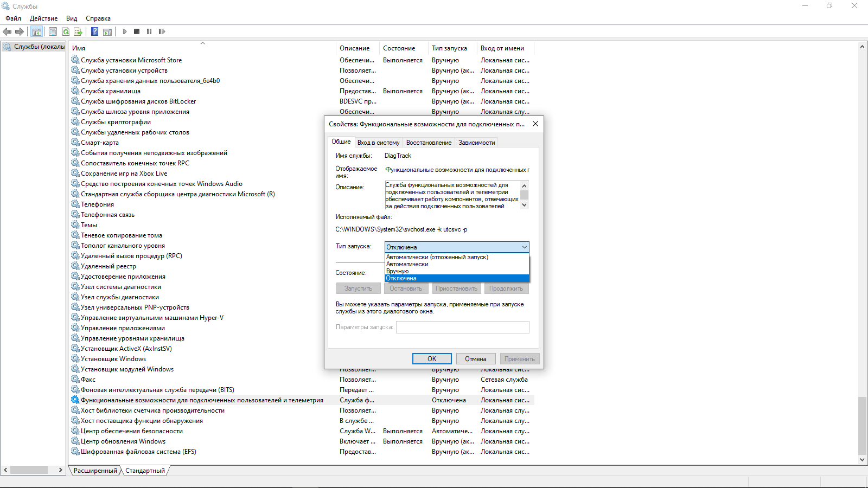Select the Шифрованная файловая система (EFS) row
Image resolution: width=868 pixels, height=488 pixels.
coord(302,452)
